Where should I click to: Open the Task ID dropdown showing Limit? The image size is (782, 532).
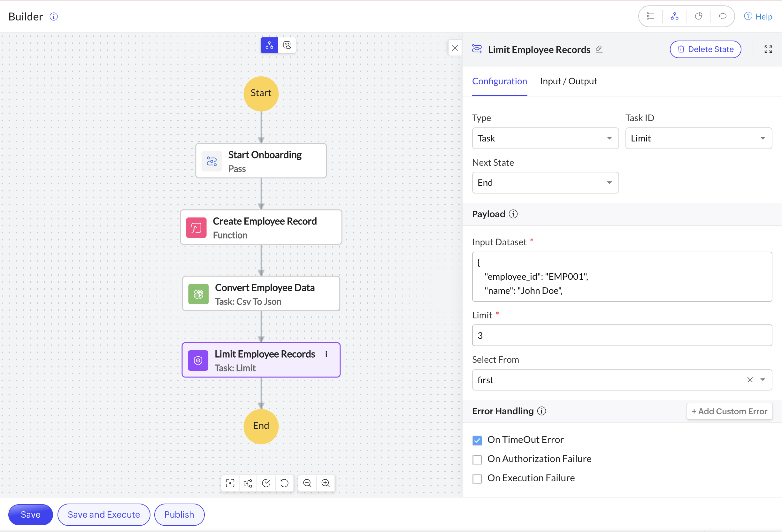pos(698,138)
